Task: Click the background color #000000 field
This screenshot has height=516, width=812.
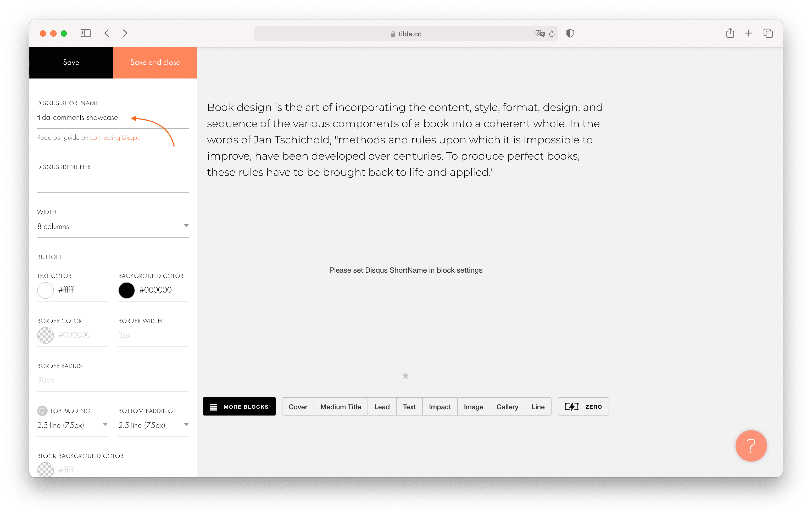Action: pos(164,290)
